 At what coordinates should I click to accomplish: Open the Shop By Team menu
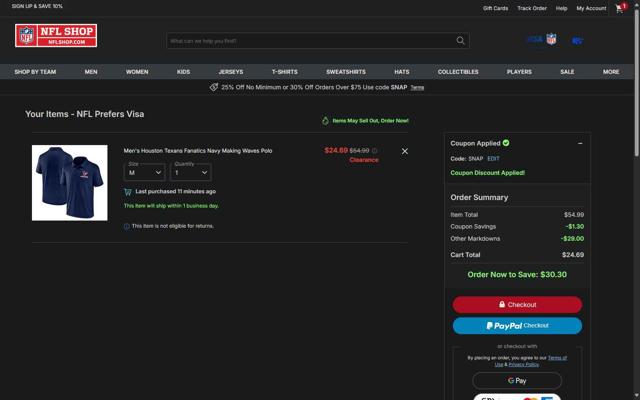click(x=35, y=72)
